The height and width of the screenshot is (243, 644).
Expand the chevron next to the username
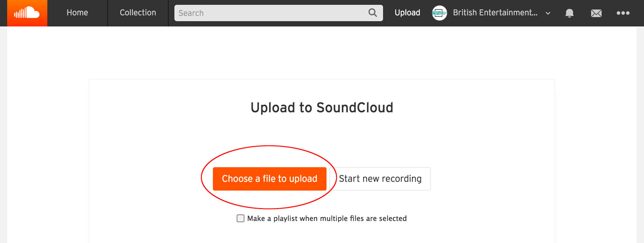pyautogui.click(x=548, y=13)
